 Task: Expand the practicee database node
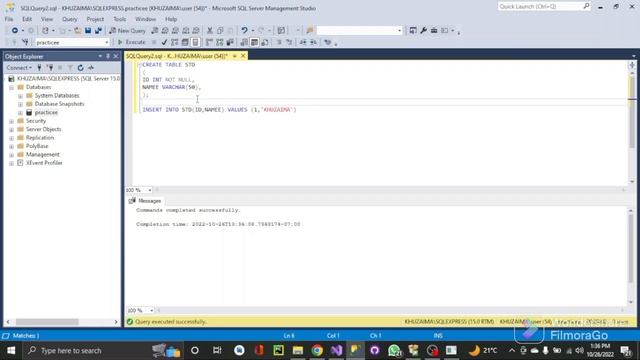[20, 113]
